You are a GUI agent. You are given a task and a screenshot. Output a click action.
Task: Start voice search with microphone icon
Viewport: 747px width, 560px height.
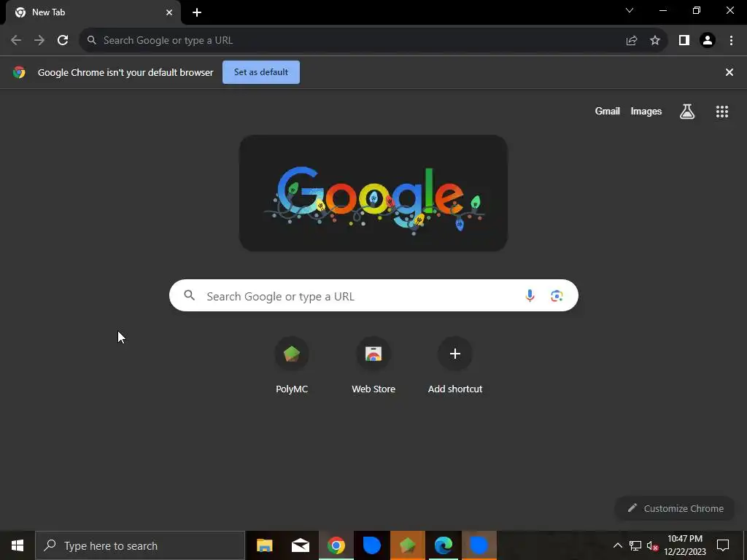tap(530, 296)
